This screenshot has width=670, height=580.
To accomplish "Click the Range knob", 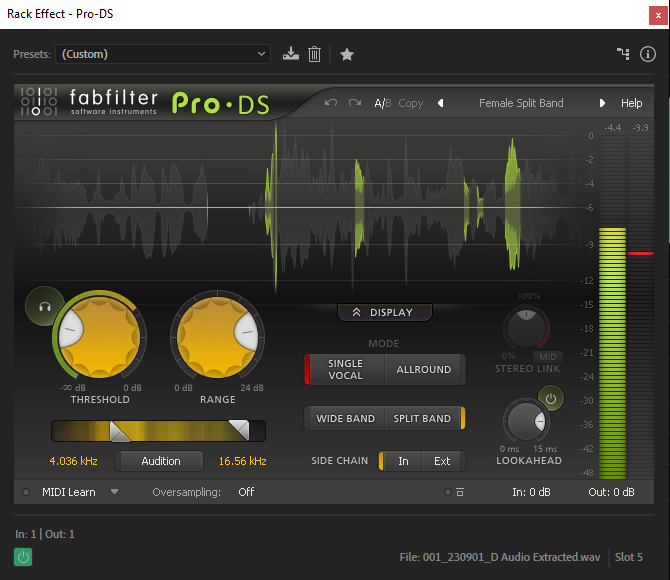I will pyautogui.click(x=217, y=336).
